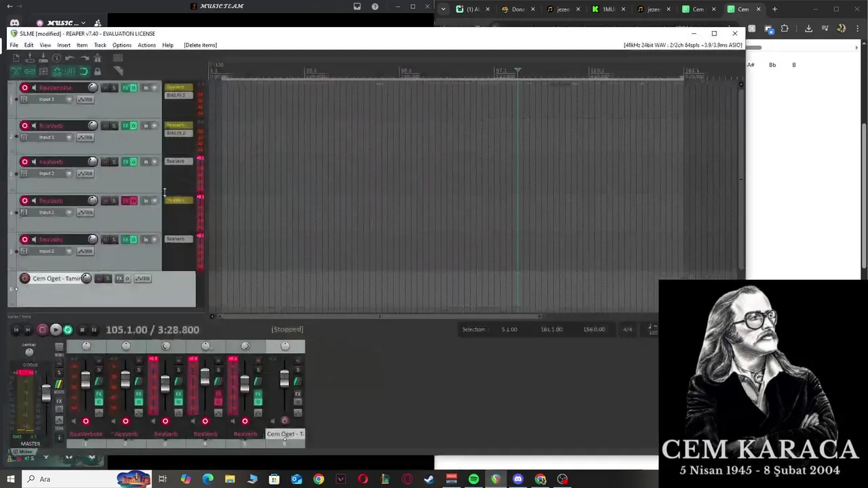
Task: Toggle grid lines toolbar icon
Action: click(70, 71)
